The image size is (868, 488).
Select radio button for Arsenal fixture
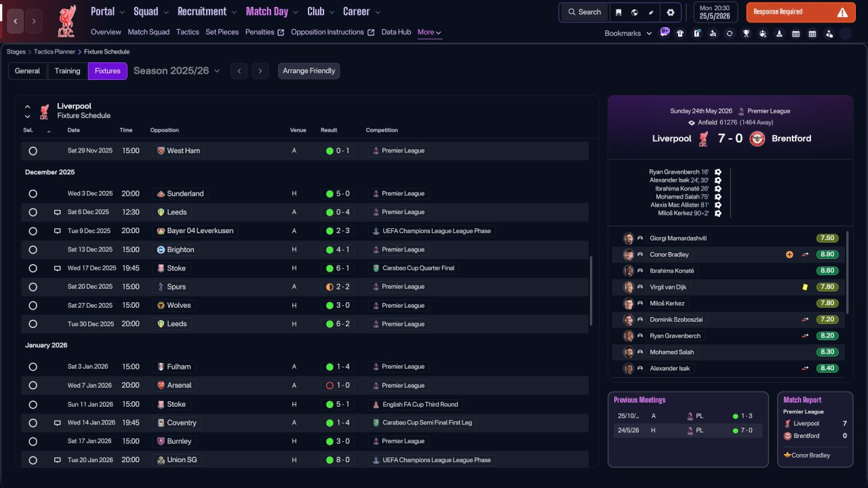coord(33,386)
